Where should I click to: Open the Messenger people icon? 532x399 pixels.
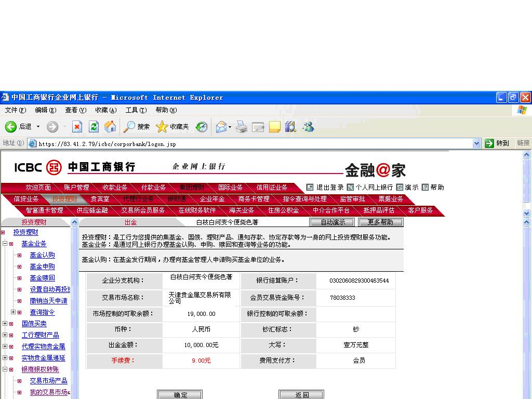[309, 127]
